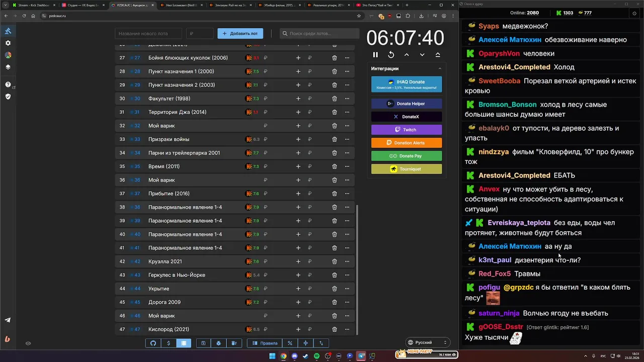
Task: Click the save/archive toolbar icon
Action: [x=203, y=343]
